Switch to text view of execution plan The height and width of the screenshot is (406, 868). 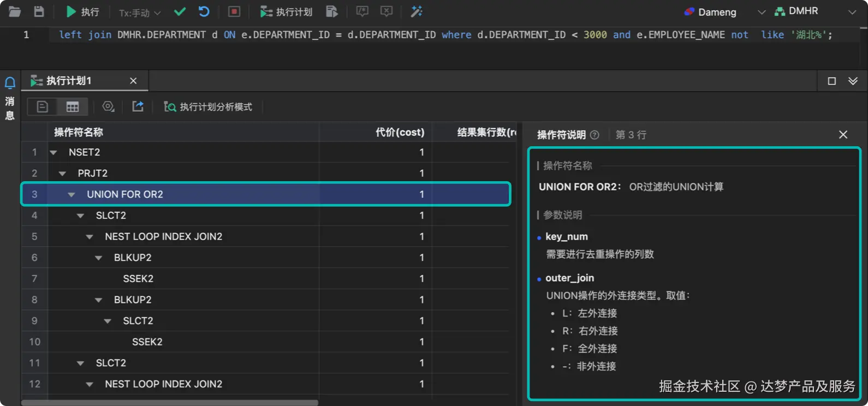click(42, 107)
